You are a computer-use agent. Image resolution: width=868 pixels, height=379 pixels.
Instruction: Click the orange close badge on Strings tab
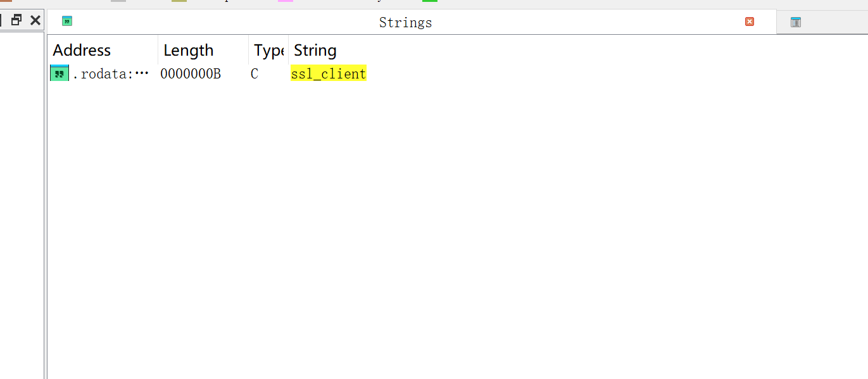point(750,21)
